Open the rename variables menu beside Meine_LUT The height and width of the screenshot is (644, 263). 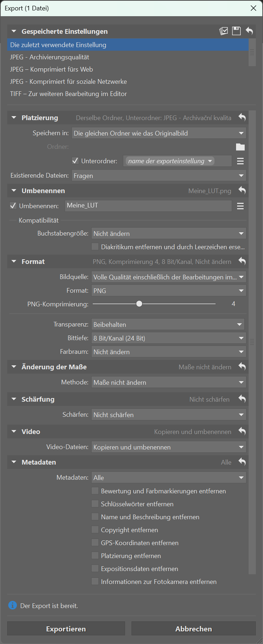coord(240,206)
